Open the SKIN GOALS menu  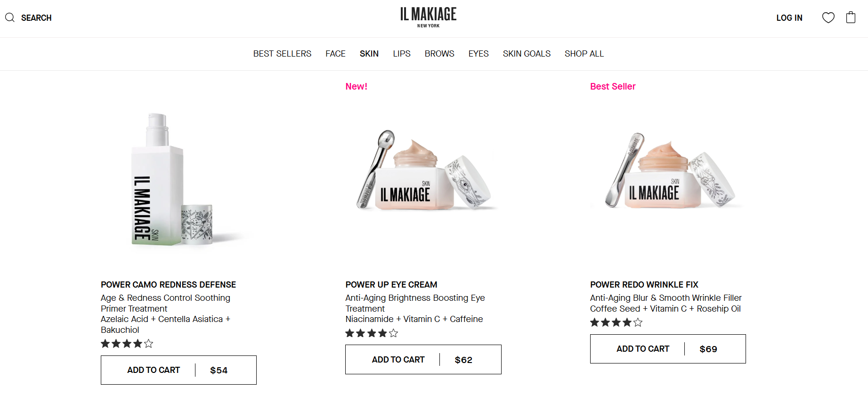pyautogui.click(x=526, y=53)
